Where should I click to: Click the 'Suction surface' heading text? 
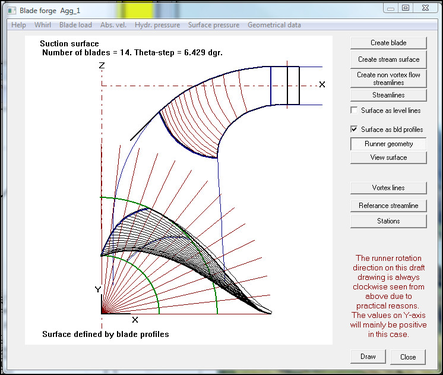point(69,44)
